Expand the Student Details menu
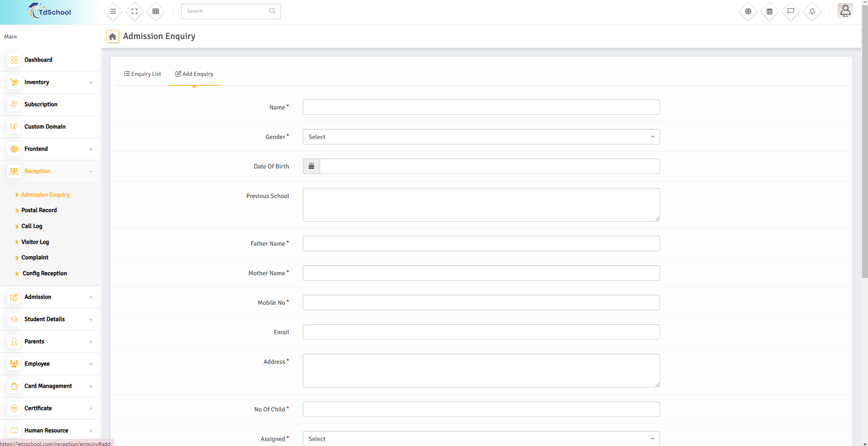This screenshot has height=446, width=868. [50, 319]
